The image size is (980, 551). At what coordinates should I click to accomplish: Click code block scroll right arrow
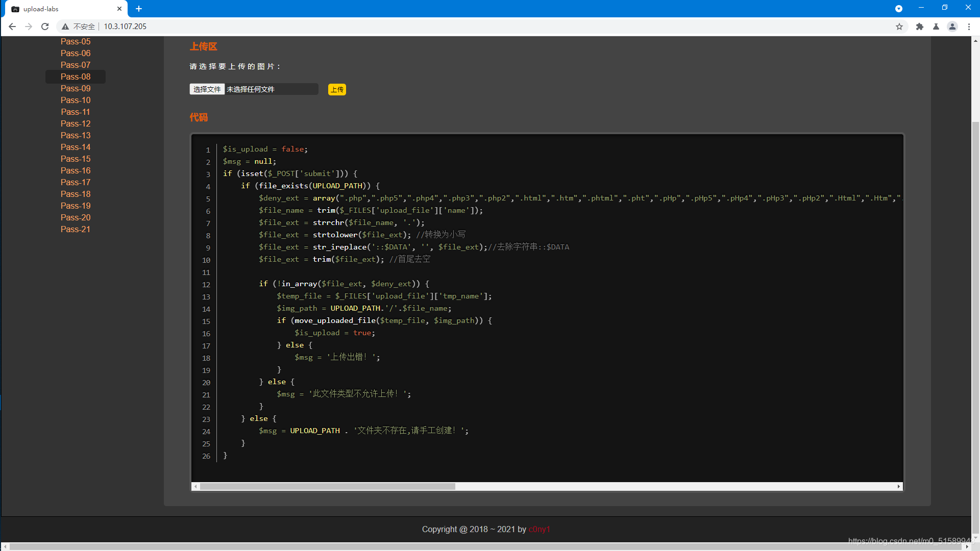899,486
